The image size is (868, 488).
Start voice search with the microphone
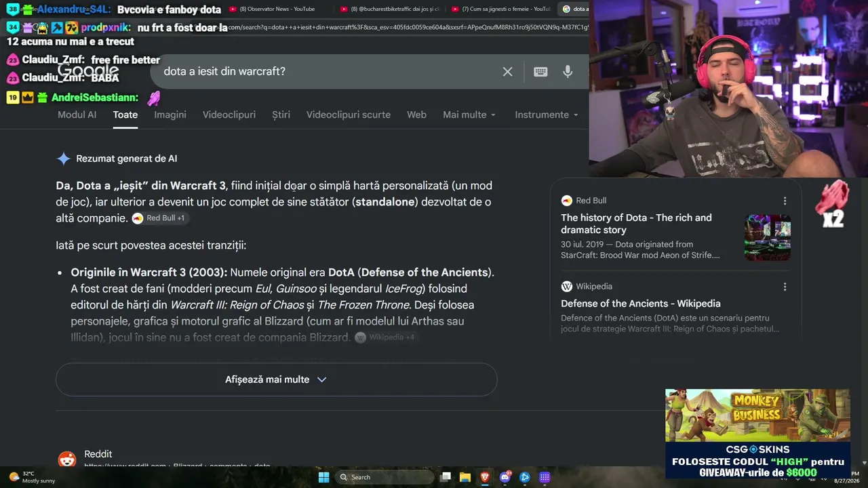click(568, 72)
